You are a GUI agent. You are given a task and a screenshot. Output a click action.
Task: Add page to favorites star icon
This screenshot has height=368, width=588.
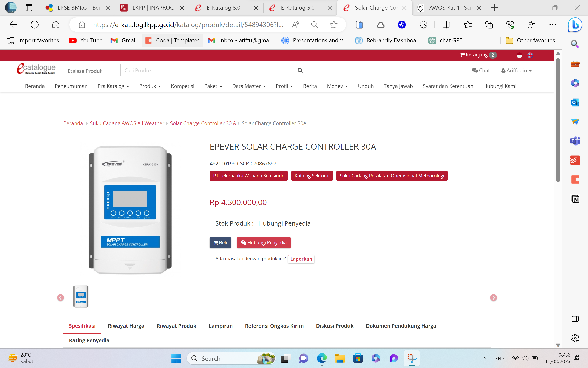[x=334, y=24]
